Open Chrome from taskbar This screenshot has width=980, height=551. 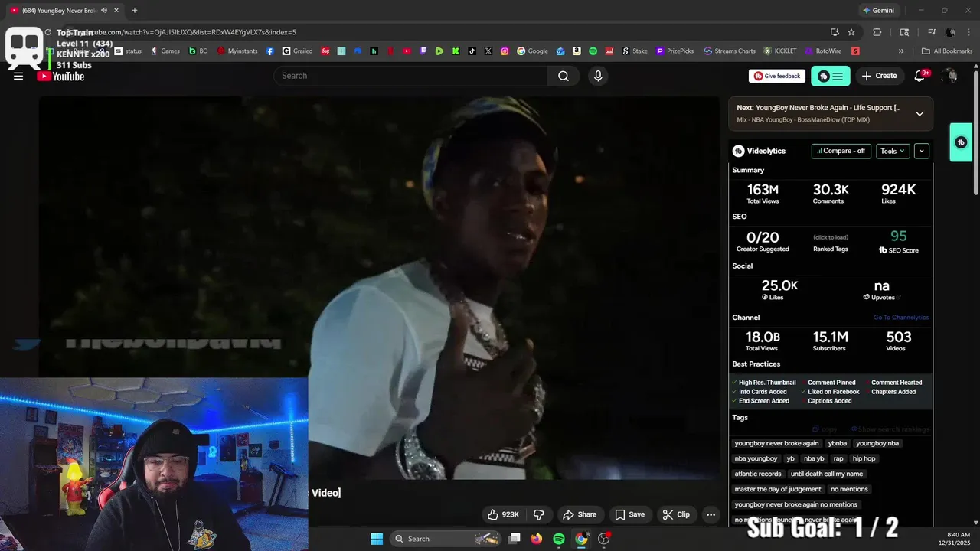tap(581, 539)
